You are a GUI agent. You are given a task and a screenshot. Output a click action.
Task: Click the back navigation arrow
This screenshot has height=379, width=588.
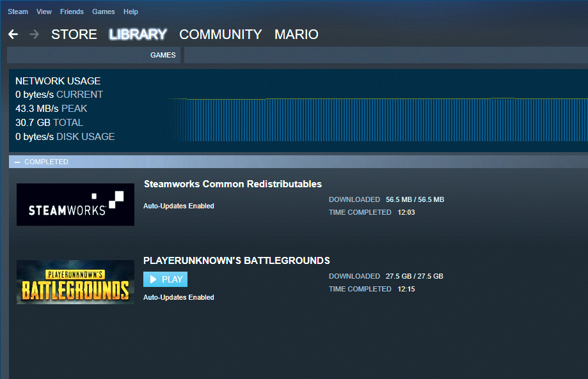(x=13, y=35)
